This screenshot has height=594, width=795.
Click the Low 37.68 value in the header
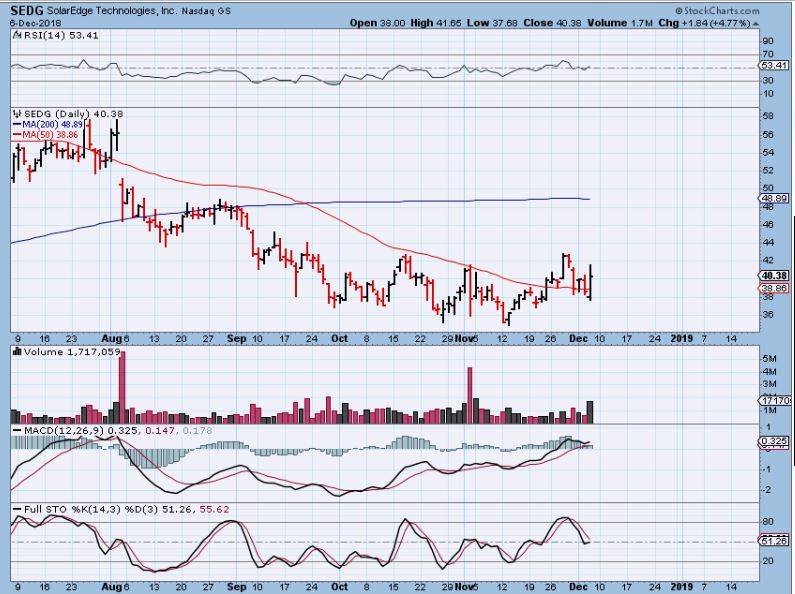[x=493, y=23]
